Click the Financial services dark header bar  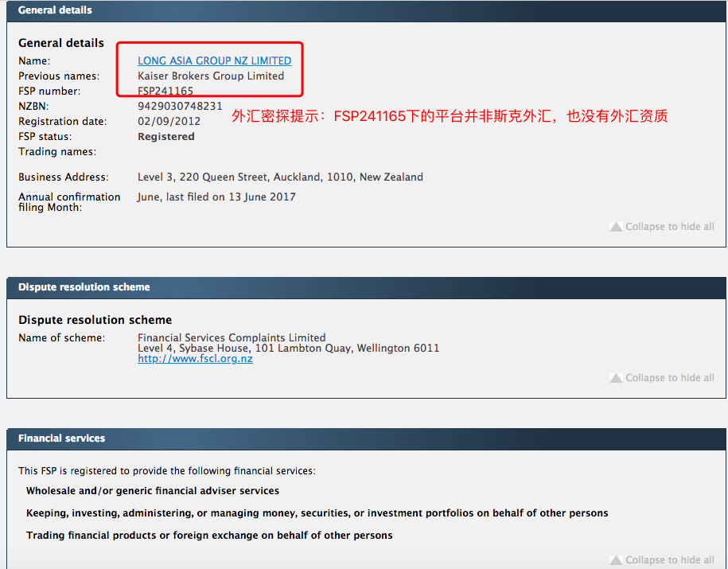(366, 439)
